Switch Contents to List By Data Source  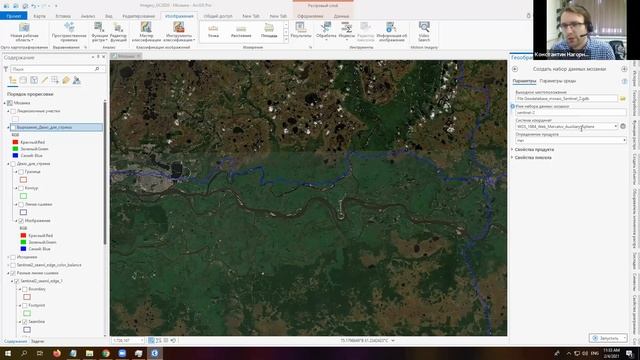pyautogui.click(x=23, y=80)
